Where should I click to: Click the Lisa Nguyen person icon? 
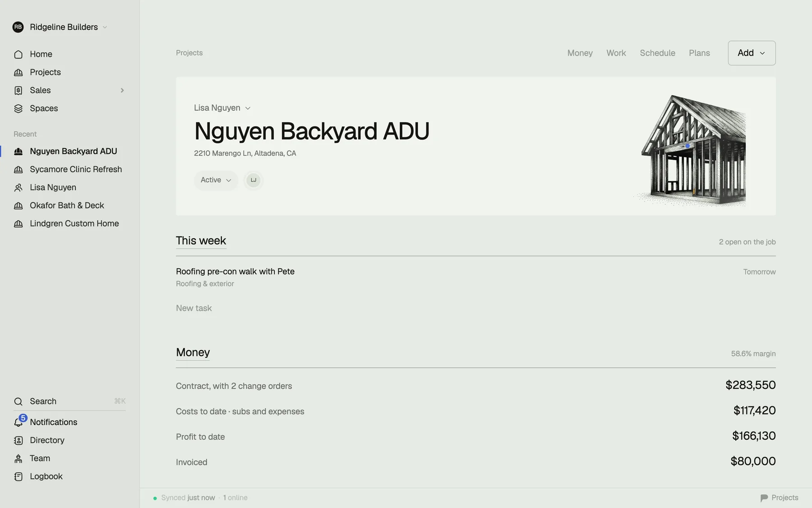tap(18, 187)
